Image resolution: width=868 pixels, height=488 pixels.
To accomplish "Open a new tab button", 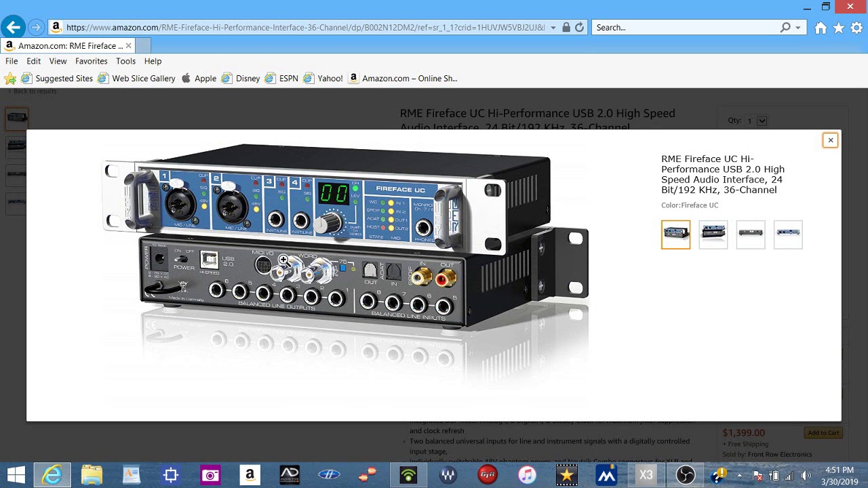I will pyautogui.click(x=143, y=45).
